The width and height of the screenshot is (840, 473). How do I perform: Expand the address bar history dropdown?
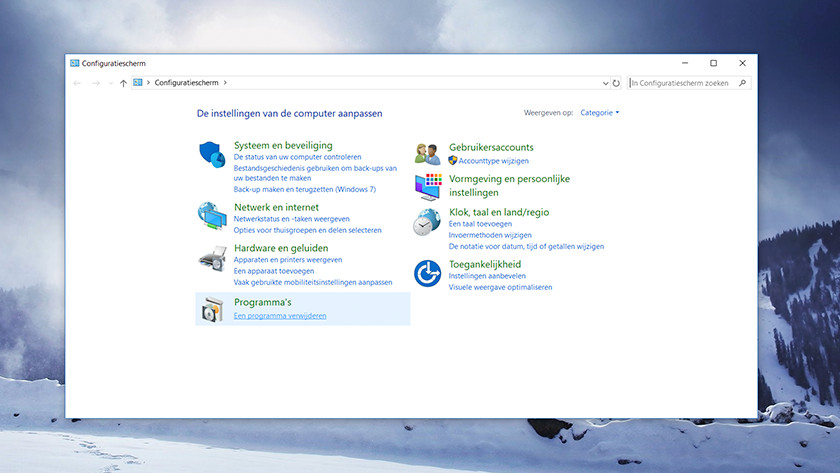point(606,83)
